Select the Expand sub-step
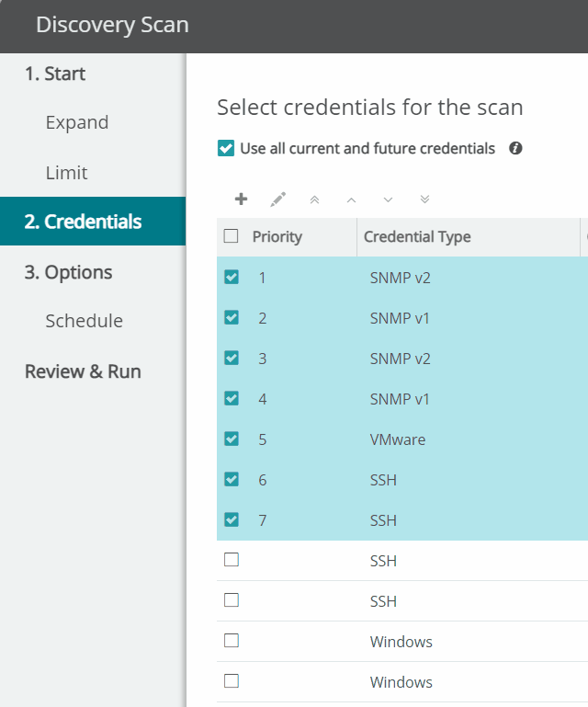Image resolution: width=588 pixels, height=707 pixels. pyautogui.click(x=77, y=122)
